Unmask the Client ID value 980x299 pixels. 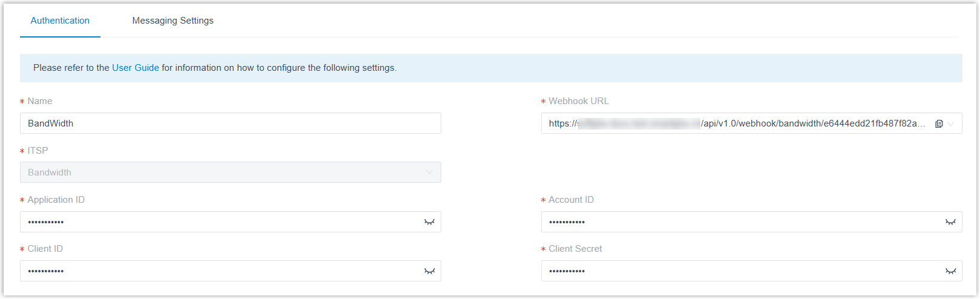(x=429, y=271)
